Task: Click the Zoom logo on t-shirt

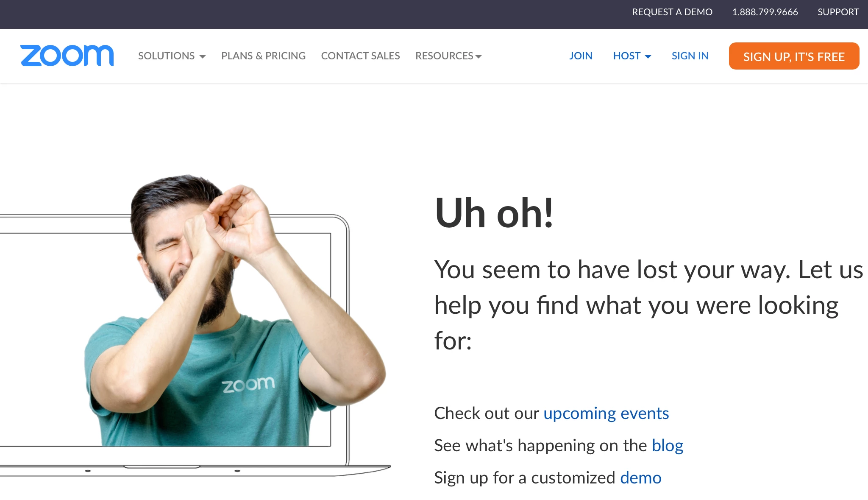Action: coord(248,384)
